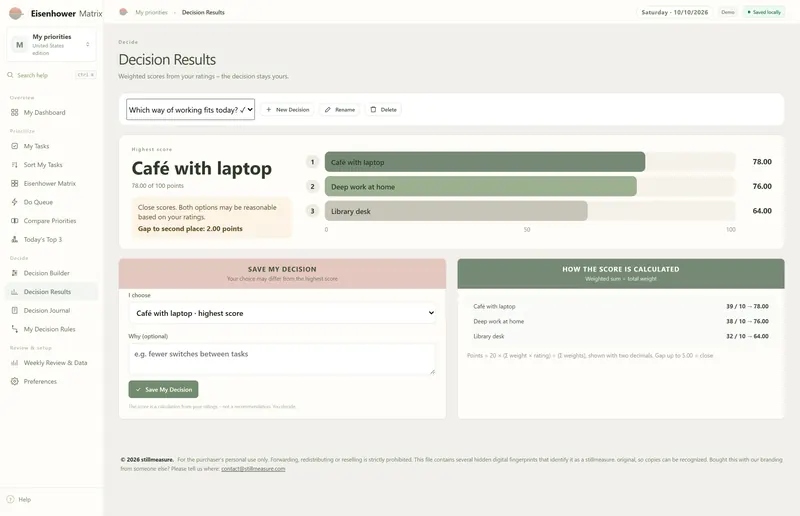Viewport: 800px width, 516px height.
Task: Click the Decision Journal notebook icon
Action: (x=14, y=310)
